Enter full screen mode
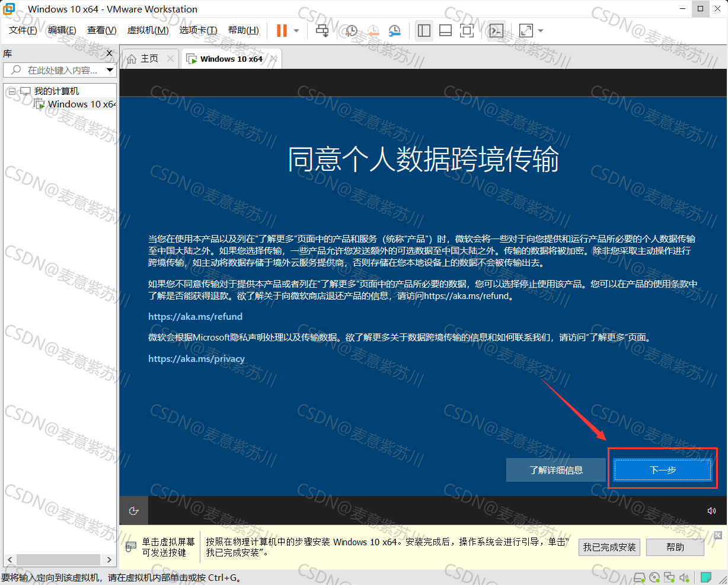Screen dimensions: 728x585 click(x=467, y=31)
